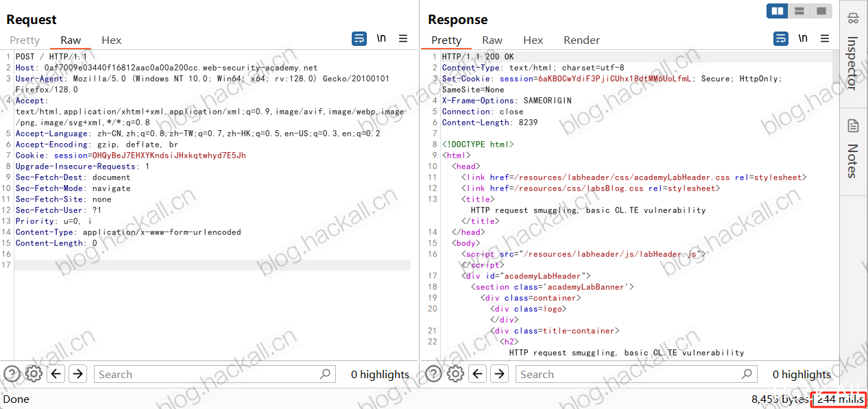Switch Request view to Raw tab
The height and width of the screenshot is (409, 868).
[x=71, y=40]
